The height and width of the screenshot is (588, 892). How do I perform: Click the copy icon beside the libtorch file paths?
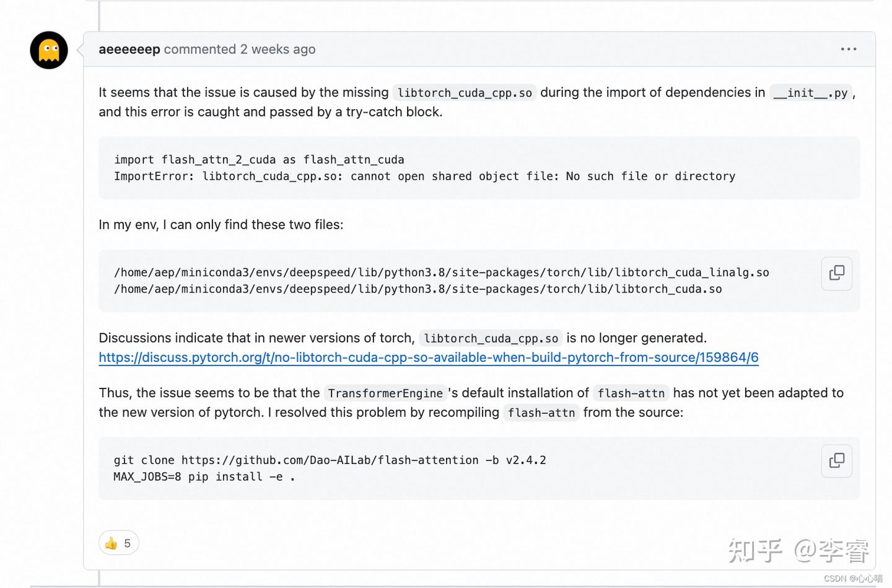click(x=836, y=273)
